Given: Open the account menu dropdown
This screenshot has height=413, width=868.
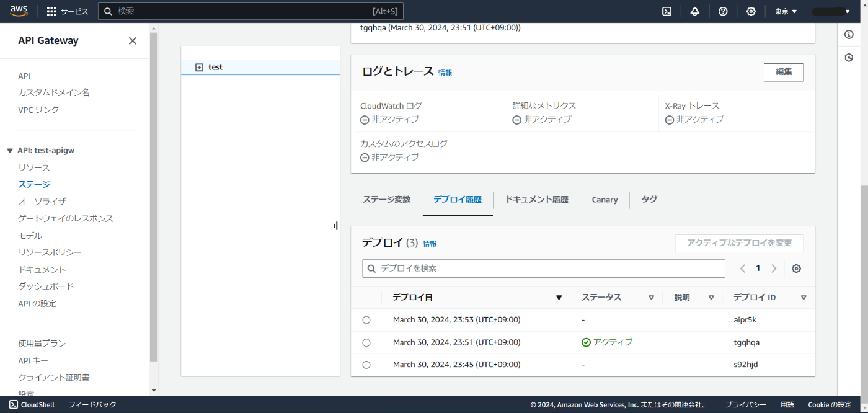Looking at the screenshot, I should click(831, 11).
